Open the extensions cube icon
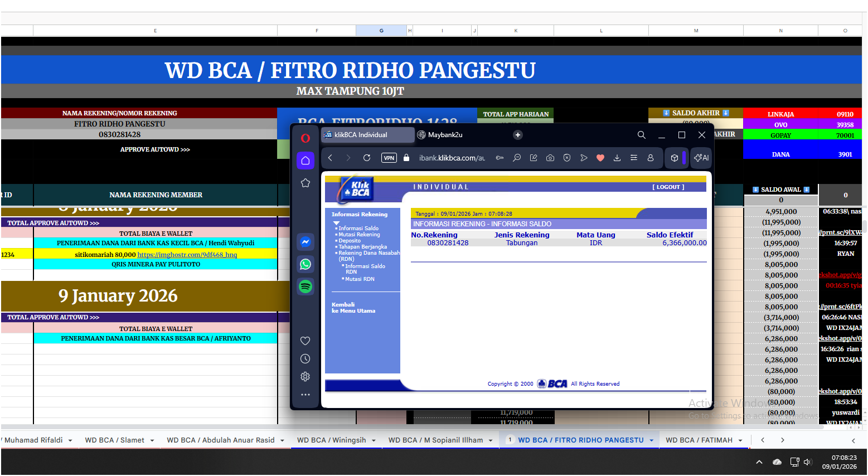 click(x=675, y=158)
